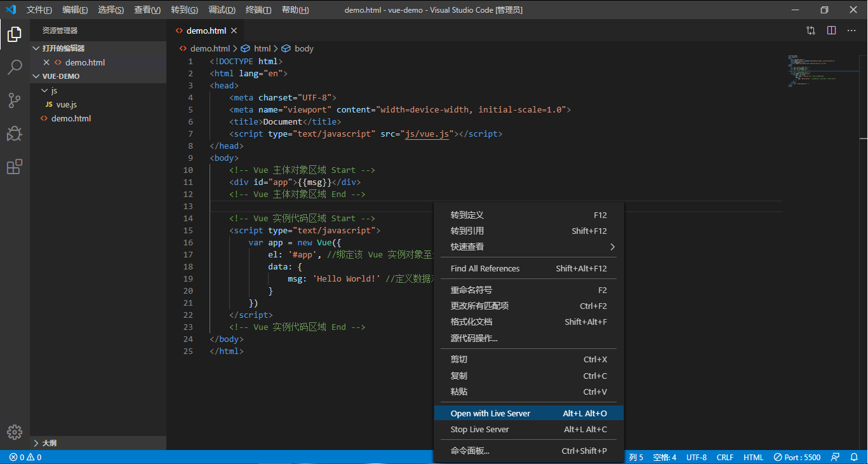Select Find All References menu entry
Image resolution: width=868 pixels, height=464 pixels.
pyautogui.click(x=528, y=268)
